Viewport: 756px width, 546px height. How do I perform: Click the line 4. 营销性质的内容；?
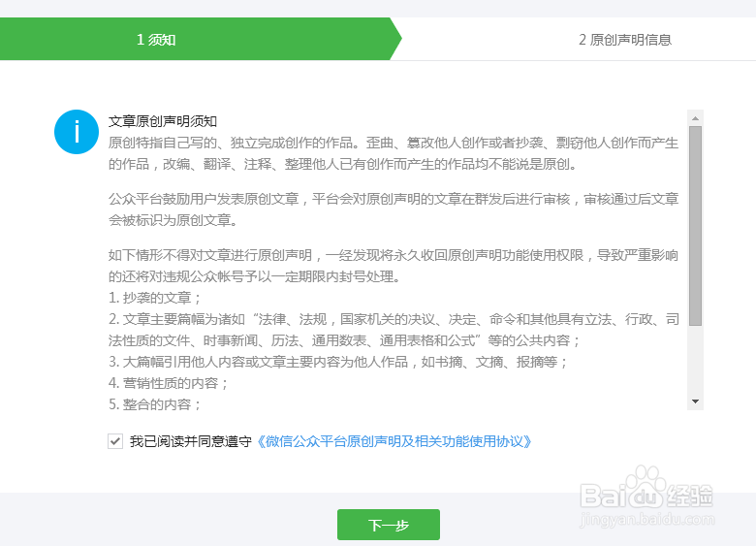click(x=169, y=383)
